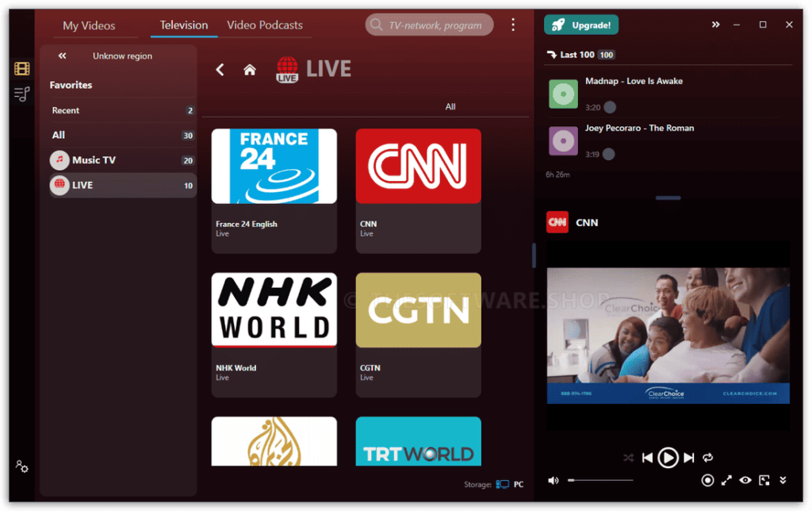The width and height of the screenshot is (812, 511).
Task: Open the mini-player pop-out icon
Action: (764, 480)
